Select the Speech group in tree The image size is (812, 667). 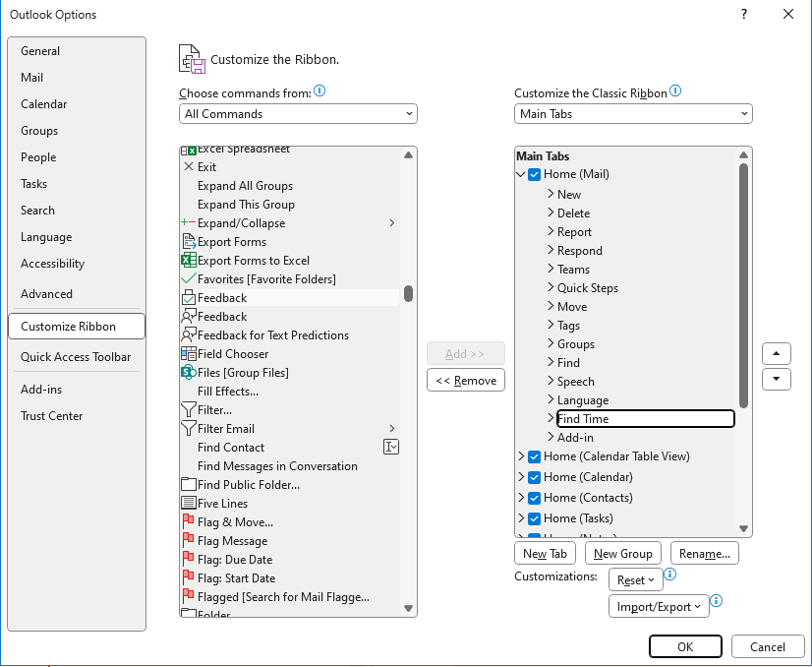(575, 382)
